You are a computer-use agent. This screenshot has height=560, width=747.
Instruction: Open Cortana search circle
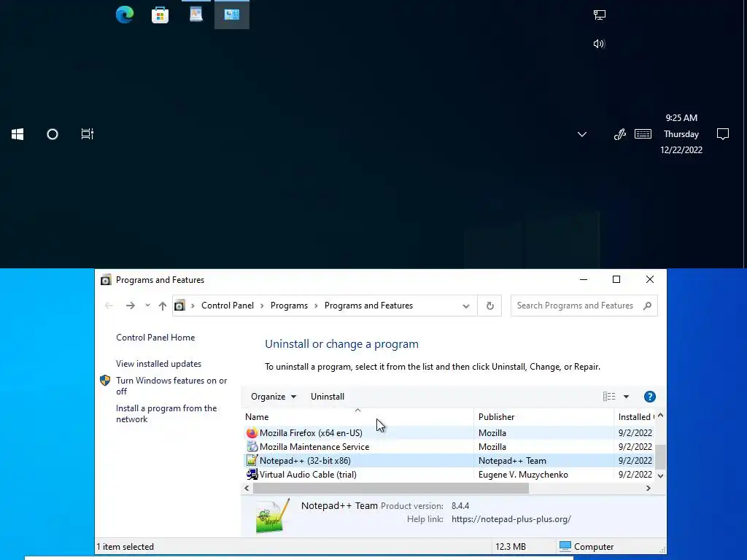click(53, 134)
